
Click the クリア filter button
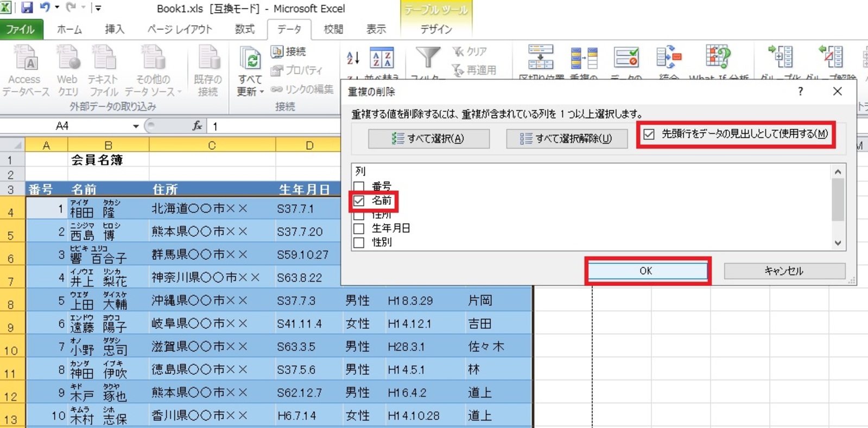coord(470,52)
